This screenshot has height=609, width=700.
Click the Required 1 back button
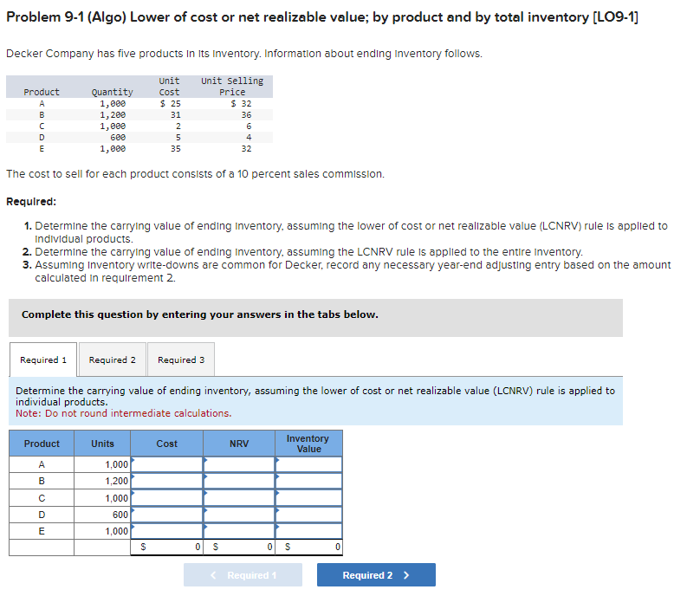[243, 574]
